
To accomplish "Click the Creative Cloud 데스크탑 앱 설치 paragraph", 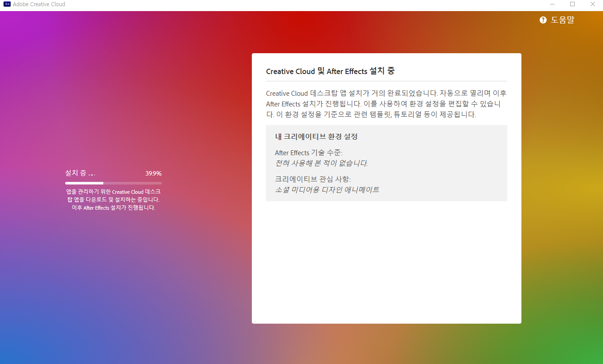I will click(386, 104).
